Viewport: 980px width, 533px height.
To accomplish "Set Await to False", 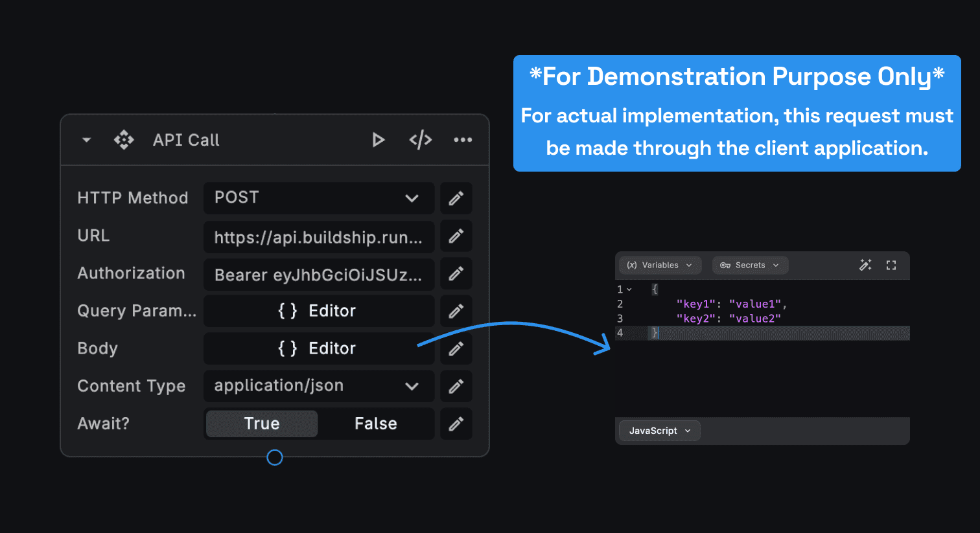I will click(x=375, y=424).
